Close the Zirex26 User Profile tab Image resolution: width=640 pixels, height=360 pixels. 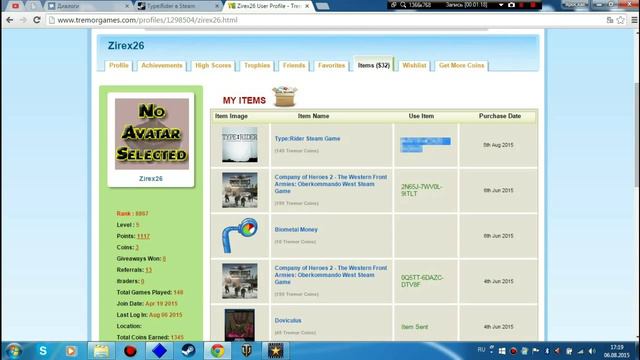coord(307,6)
